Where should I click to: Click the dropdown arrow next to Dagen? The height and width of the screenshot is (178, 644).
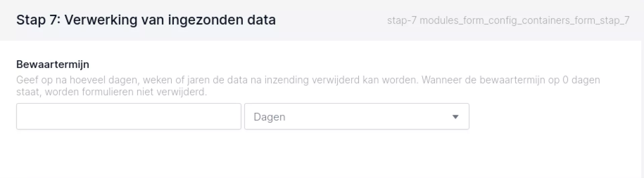[455, 117]
